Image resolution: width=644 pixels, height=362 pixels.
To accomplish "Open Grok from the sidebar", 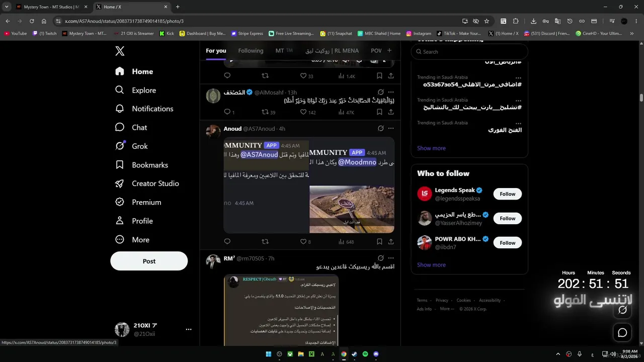I will pyautogui.click(x=131, y=146).
